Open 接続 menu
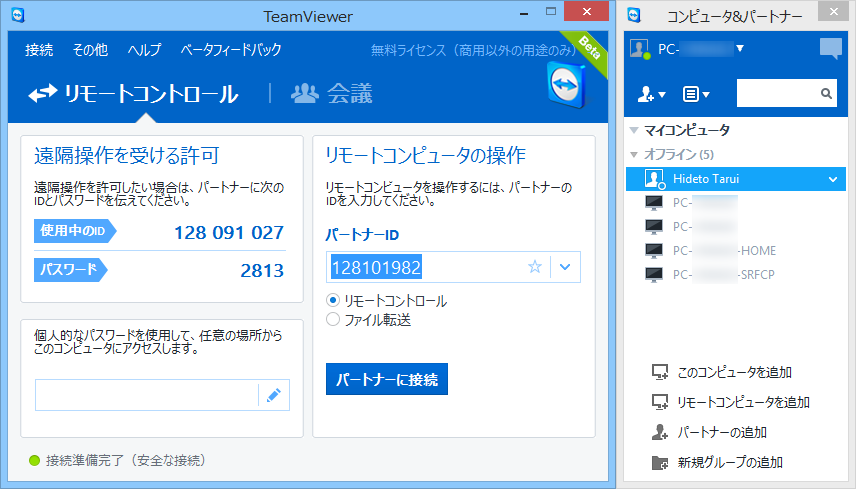This screenshot has height=489, width=856. tap(39, 50)
